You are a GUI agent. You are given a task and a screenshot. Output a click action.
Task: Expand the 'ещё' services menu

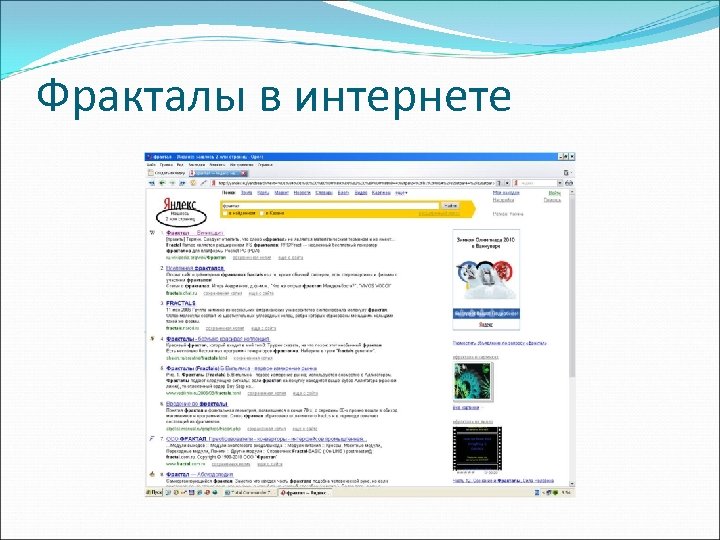(401, 193)
